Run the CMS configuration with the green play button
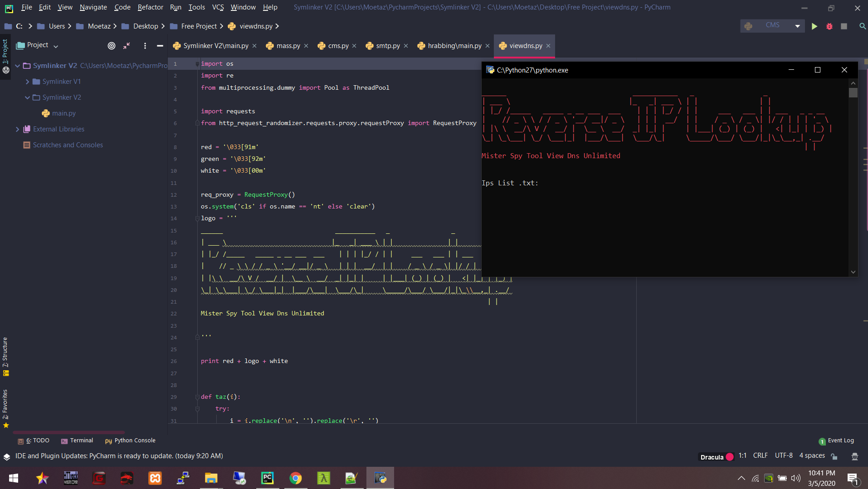Screen dimensions: 868x489 pyautogui.click(x=814, y=26)
